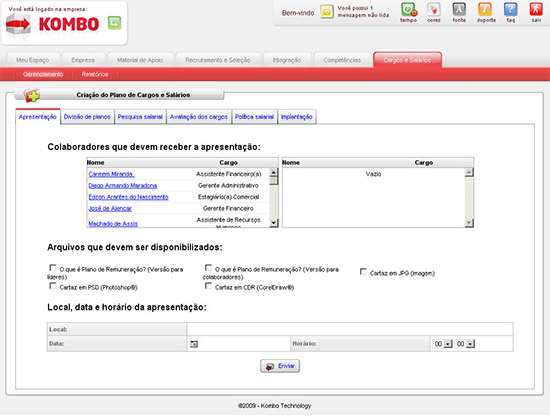Image resolution: width=550 pixels, height=416 pixels.
Task: Switch to the Pesquisa salarial tab
Action: [140, 117]
